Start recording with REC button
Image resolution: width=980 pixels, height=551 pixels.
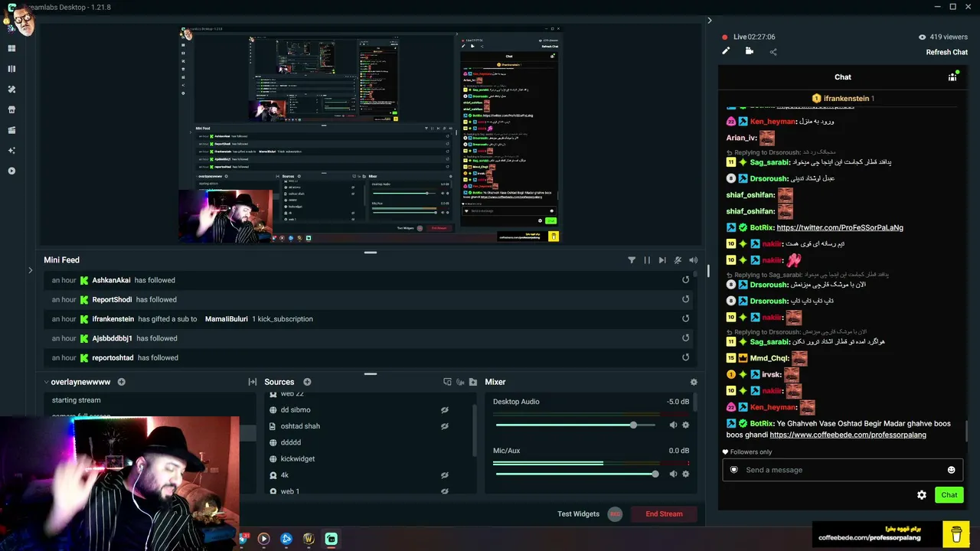[x=615, y=514]
